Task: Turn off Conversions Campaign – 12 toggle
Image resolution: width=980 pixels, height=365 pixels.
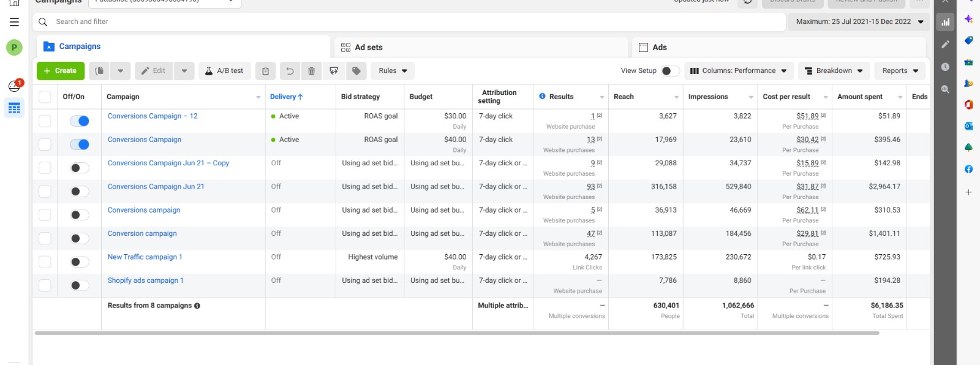Action: 80,121
